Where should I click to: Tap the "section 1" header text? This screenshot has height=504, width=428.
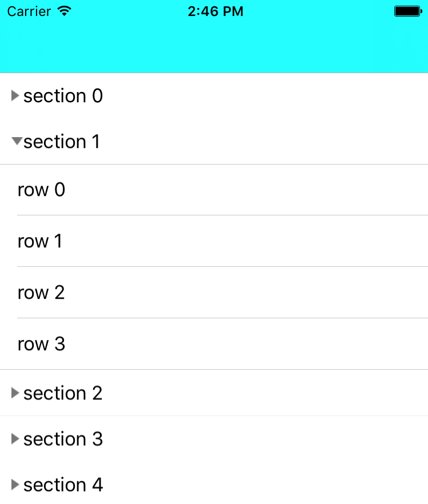[x=62, y=142]
